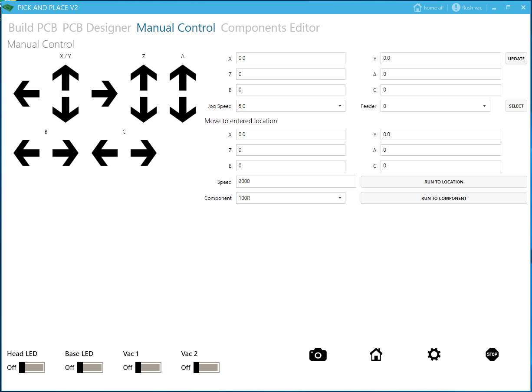Enable Vac 1
The width and height of the screenshot is (532, 392).
148,367
